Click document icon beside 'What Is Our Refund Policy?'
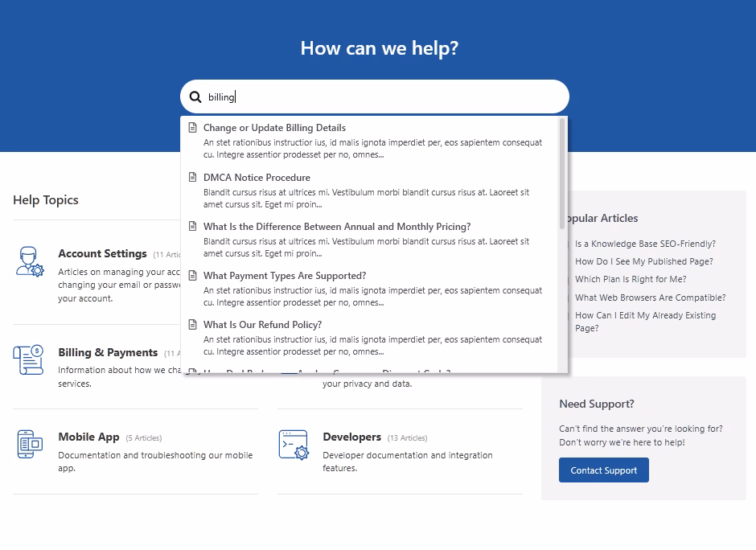 (x=192, y=324)
